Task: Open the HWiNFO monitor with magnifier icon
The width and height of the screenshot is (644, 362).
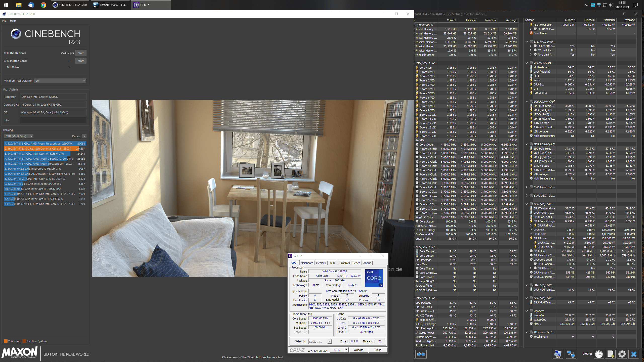Action: coord(558,354)
